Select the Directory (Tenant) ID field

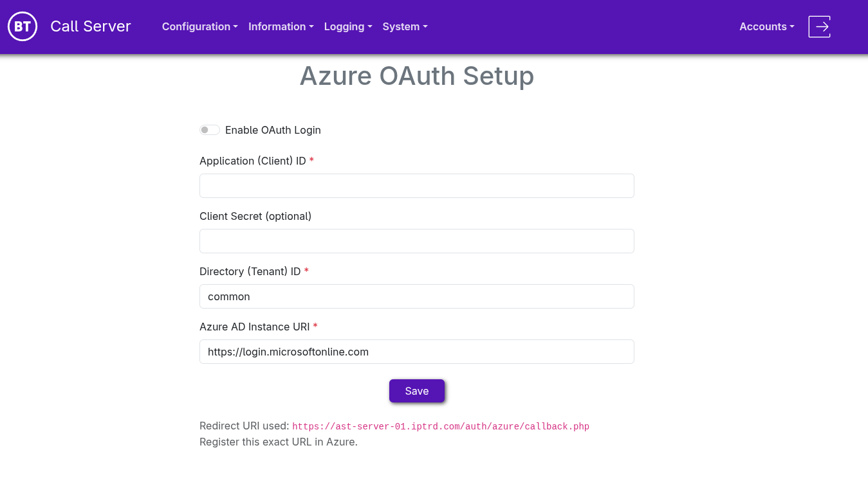coord(417,296)
